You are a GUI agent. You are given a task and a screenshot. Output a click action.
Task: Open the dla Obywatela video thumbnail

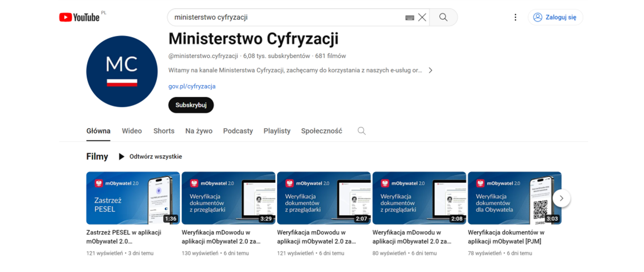point(515,198)
